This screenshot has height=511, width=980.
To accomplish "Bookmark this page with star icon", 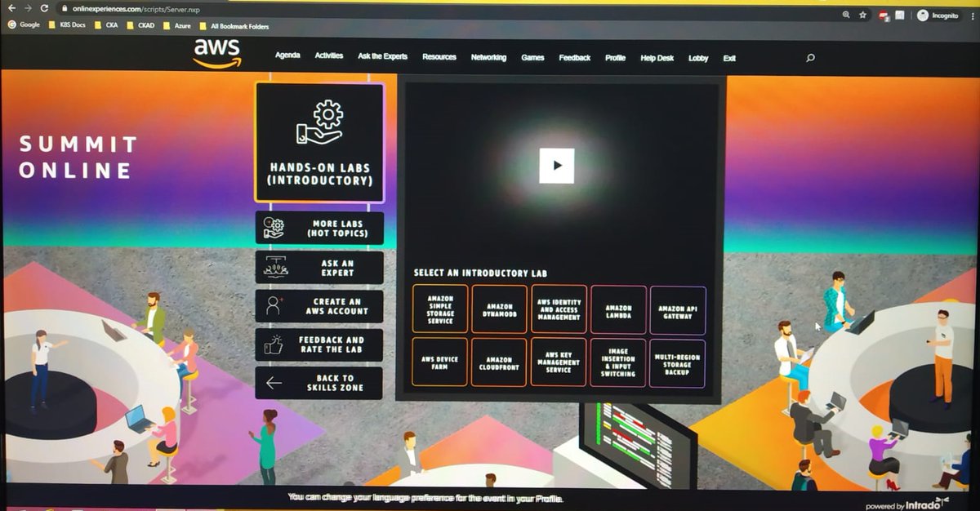I will tap(863, 15).
